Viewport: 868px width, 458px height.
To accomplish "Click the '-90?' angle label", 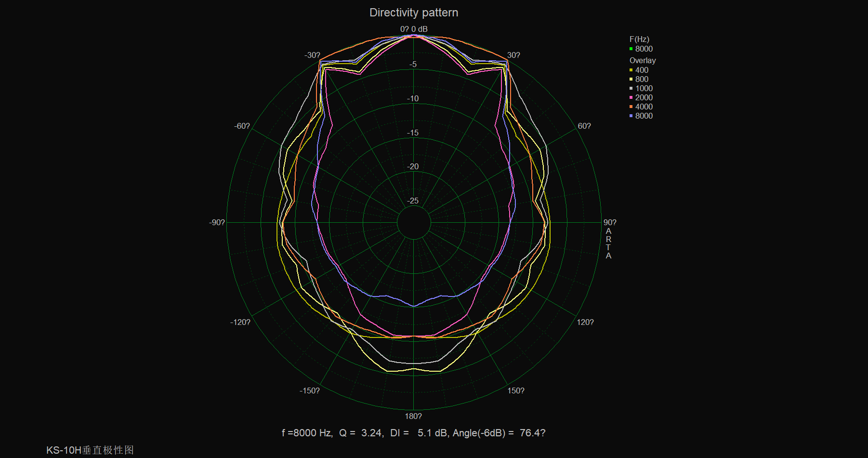I will pos(217,222).
